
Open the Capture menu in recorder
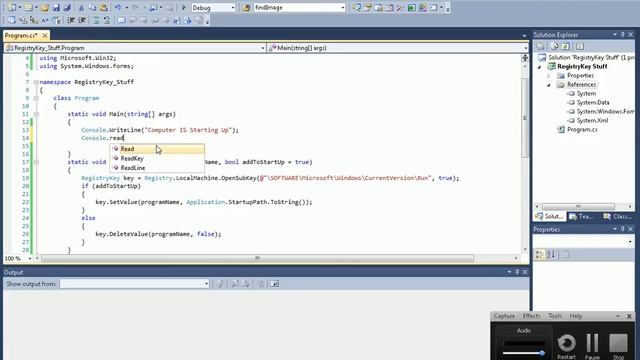(x=504, y=316)
